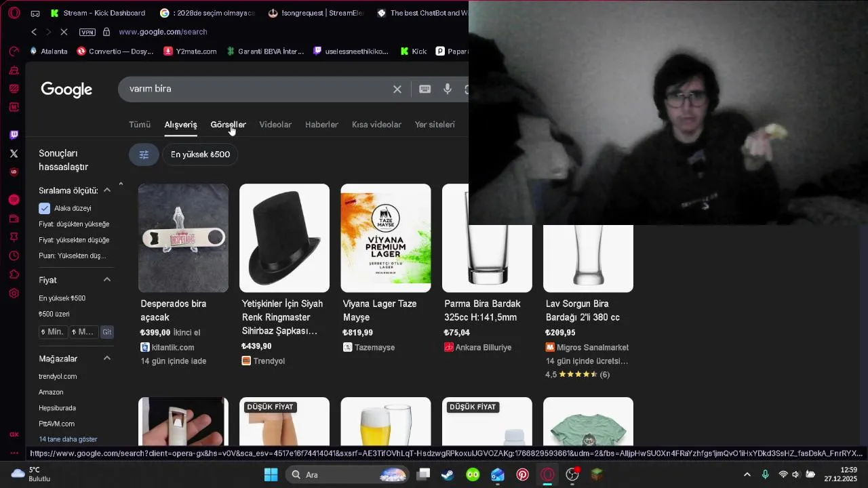868x488 pixels.
Task: Collapse the Fiyat filter section
Action: point(107,280)
